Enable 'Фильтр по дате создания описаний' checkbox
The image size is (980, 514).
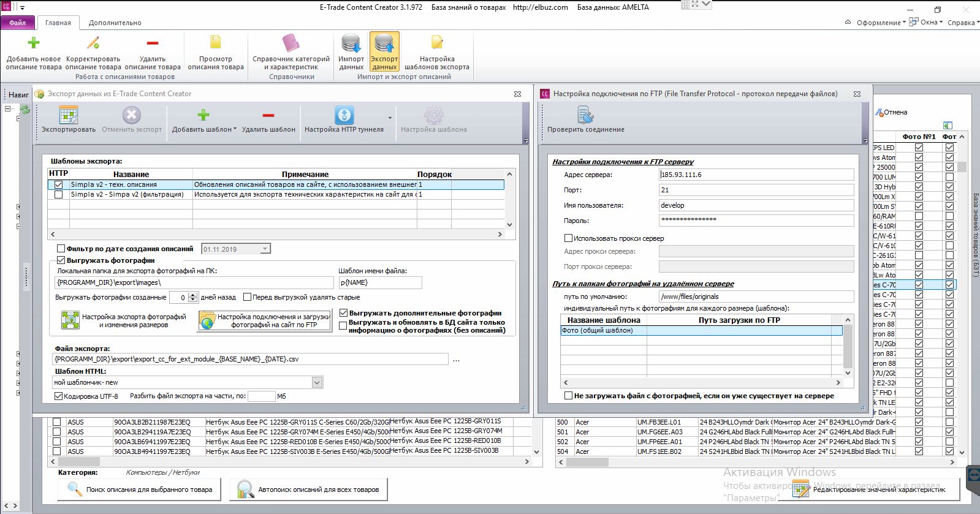tap(61, 249)
